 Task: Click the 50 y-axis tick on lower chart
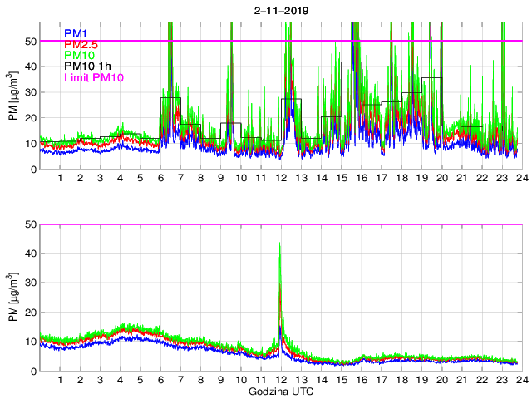29,224
